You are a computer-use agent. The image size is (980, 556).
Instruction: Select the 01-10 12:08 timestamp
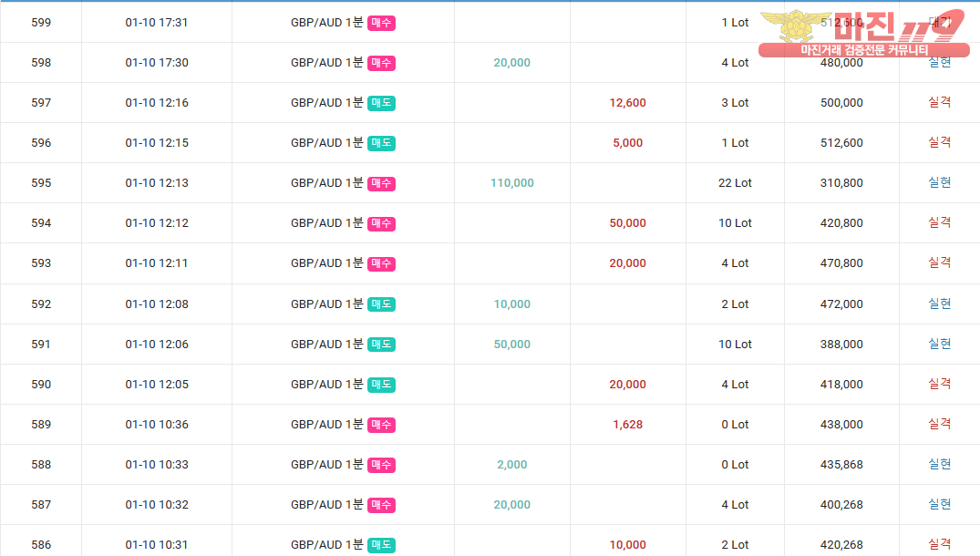[157, 304]
